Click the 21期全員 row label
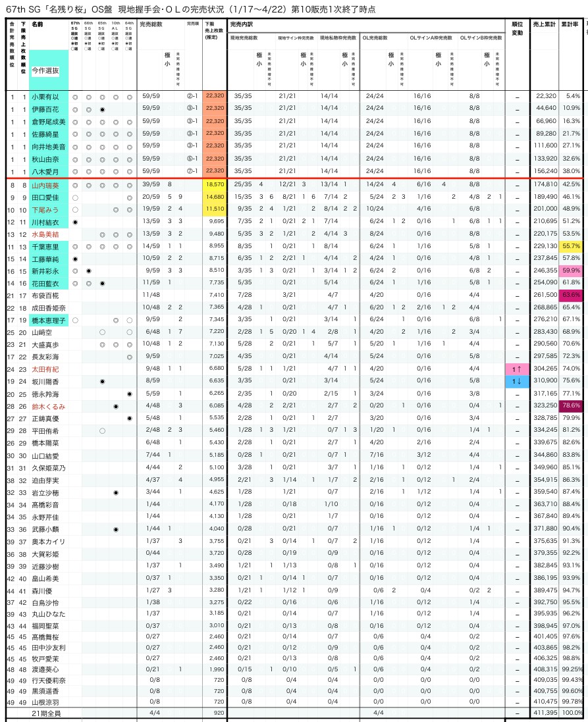This screenshot has height=722, width=588. [x=45, y=712]
